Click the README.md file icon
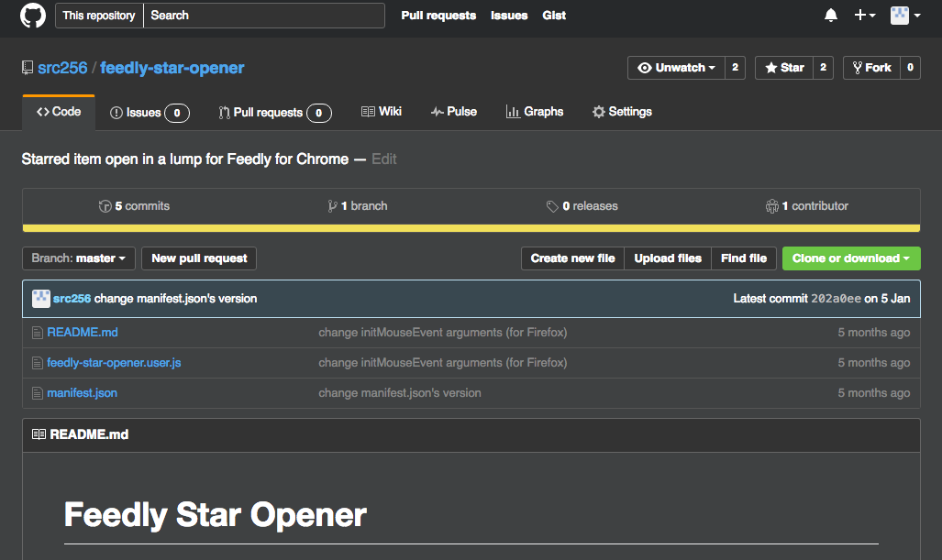 tap(38, 333)
